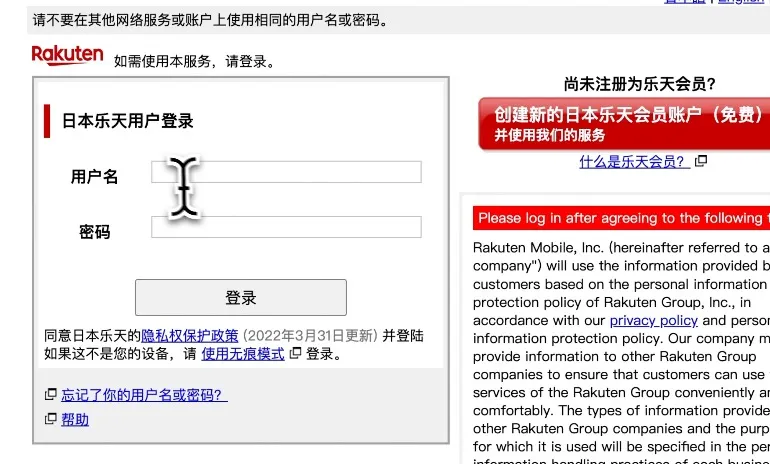Open the 什么是乐天会员? link
Image resolution: width=770 pixels, height=464 pixels.
(634, 161)
